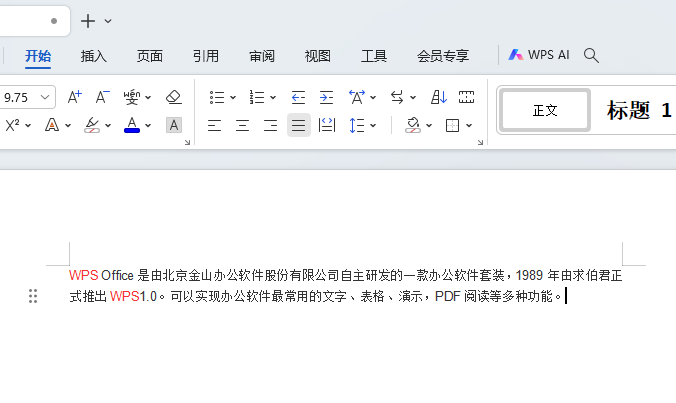Expand text effects dropdown arrow

point(68,126)
